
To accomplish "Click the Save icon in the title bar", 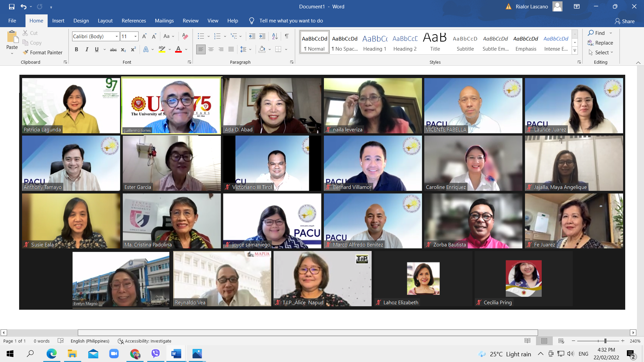I will tap(12, 6).
